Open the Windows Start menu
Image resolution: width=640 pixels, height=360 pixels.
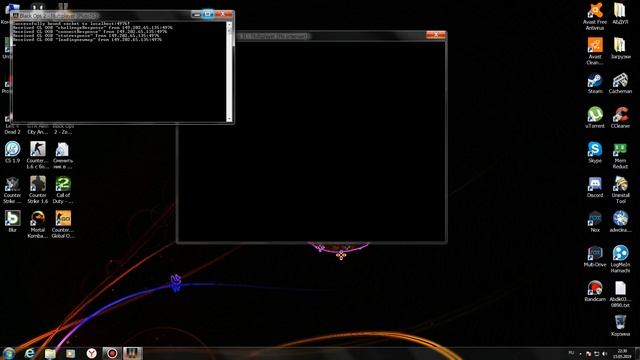coord(9,353)
